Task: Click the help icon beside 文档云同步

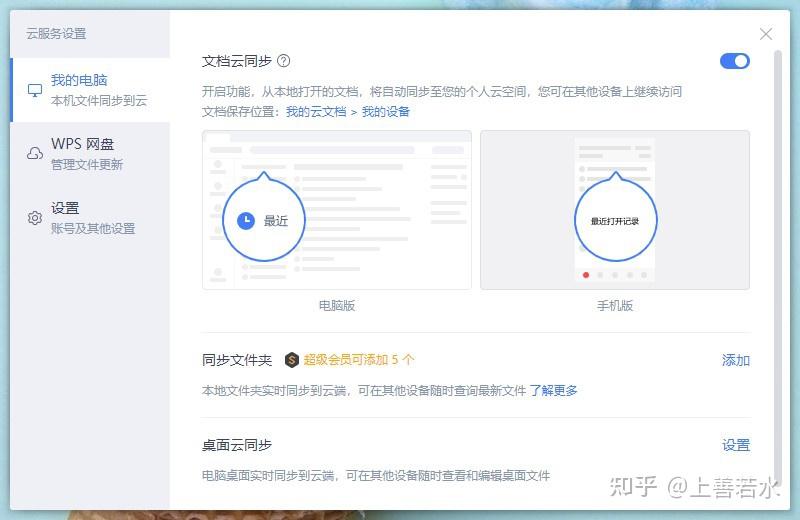Action: pyautogui.click(x=284, y=61)
